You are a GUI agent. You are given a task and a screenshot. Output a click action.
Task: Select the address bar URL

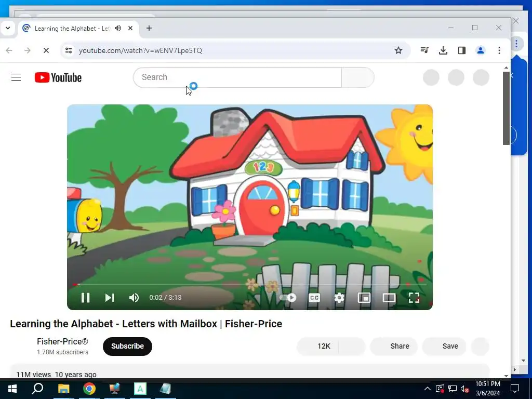(140, 50)
